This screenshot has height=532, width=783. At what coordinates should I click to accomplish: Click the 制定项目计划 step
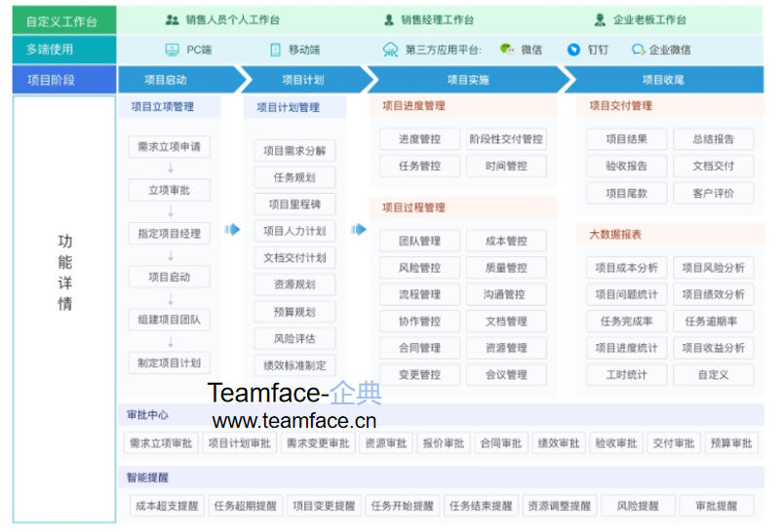(x=170, y=362)
